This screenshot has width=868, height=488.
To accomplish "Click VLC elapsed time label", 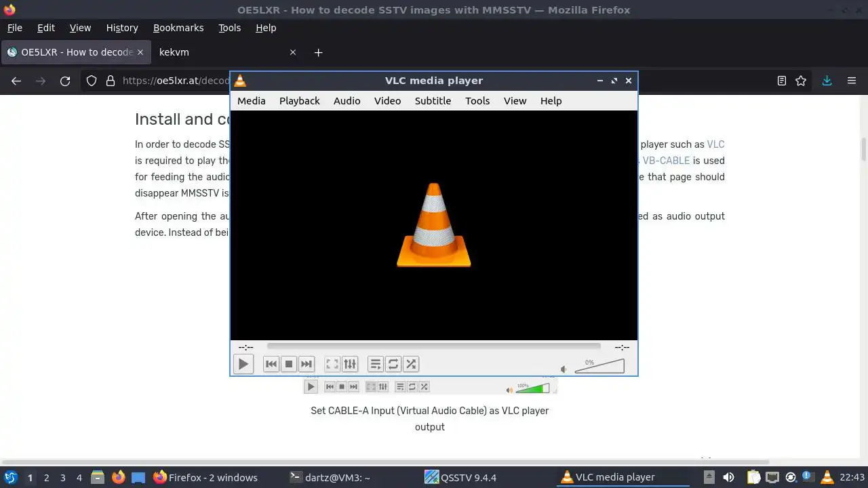I will (x=245, y=347).
